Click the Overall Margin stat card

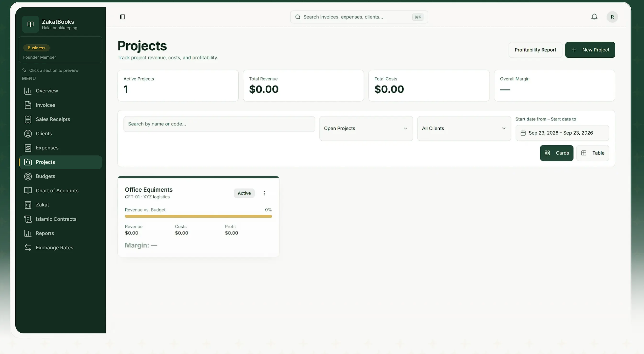point(554,86)
